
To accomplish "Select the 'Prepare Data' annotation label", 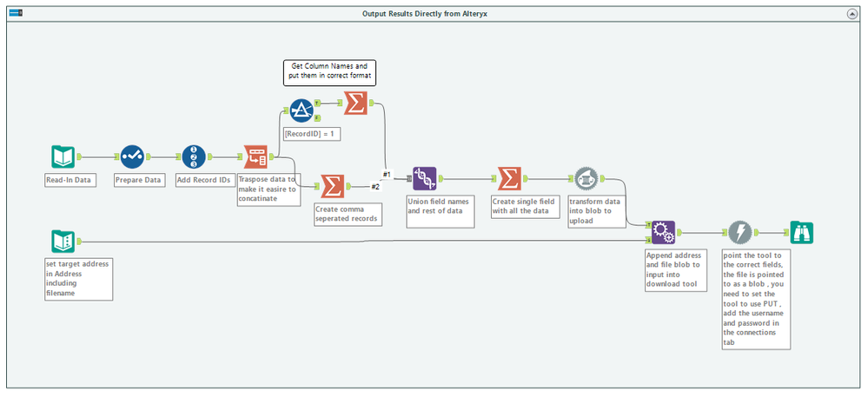I will 140,180.
